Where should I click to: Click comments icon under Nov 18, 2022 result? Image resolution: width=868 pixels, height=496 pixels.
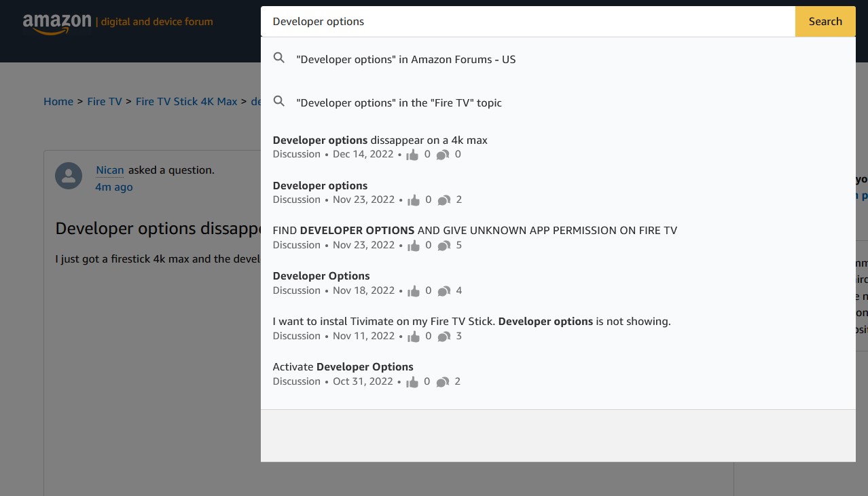click(444, 291)
